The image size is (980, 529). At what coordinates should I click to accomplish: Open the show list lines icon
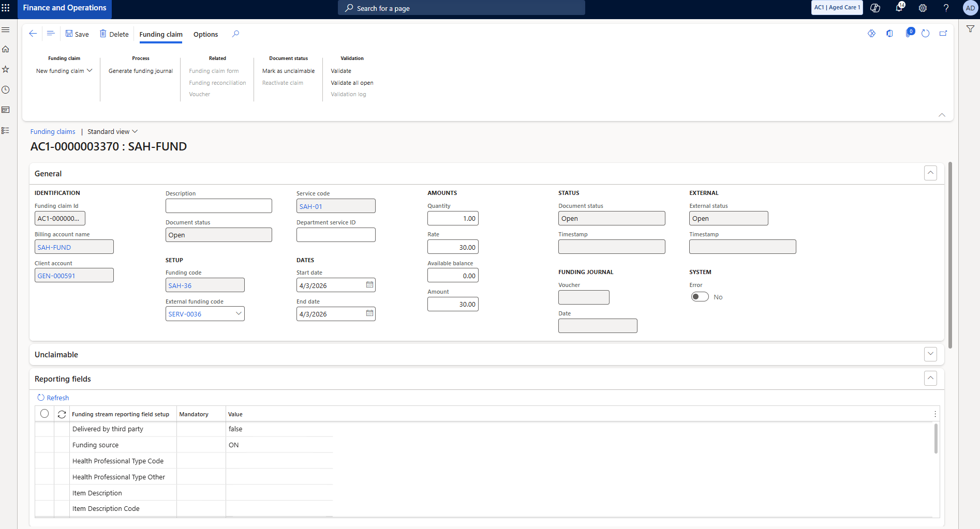pos(51,34)
